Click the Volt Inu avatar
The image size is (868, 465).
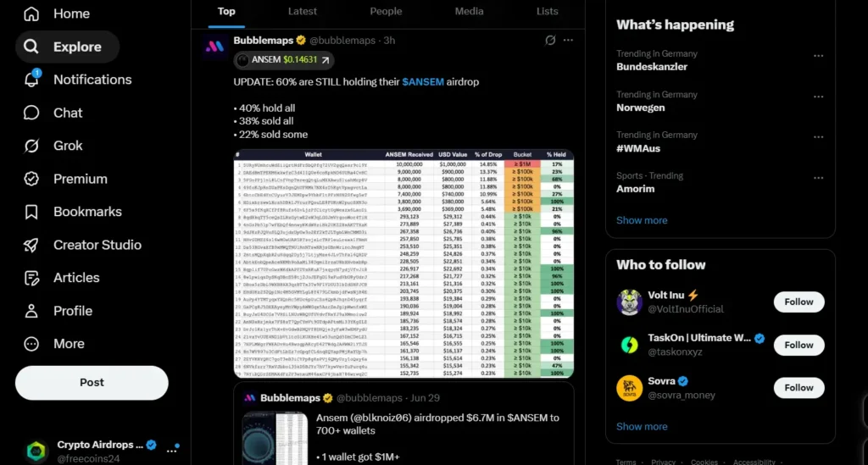pos(630,302)
